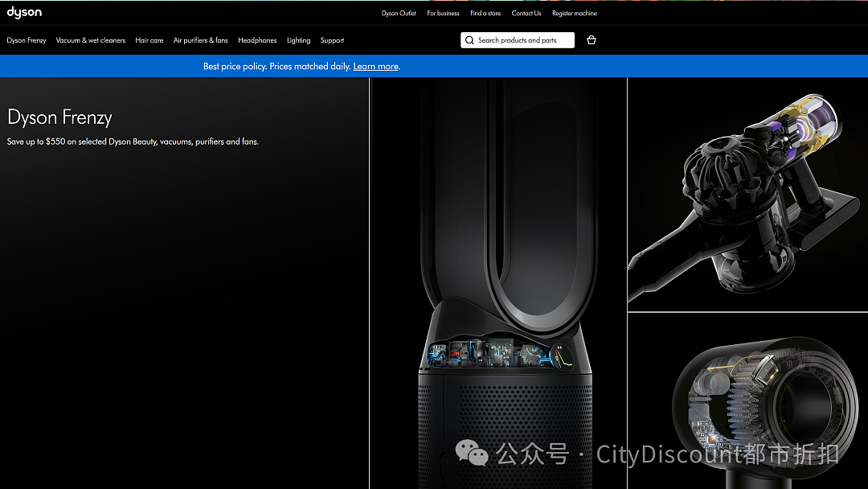
Task: Click the 'Save up to $550' text
Action: click(133, 142)
